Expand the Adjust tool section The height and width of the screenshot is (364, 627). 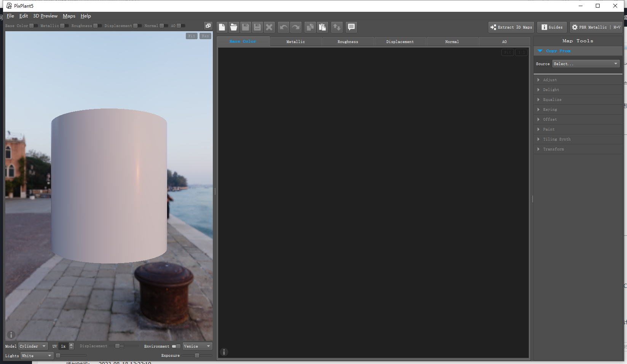[578, 80]
